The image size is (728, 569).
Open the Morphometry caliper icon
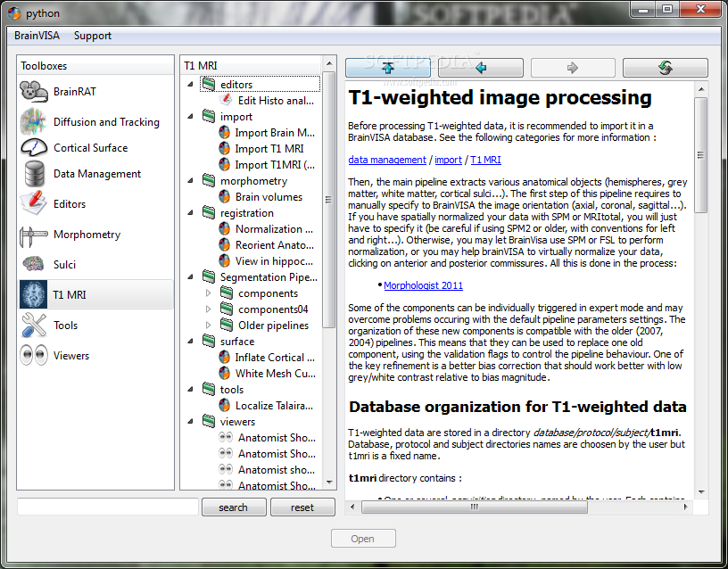click(x=33, y=235)
